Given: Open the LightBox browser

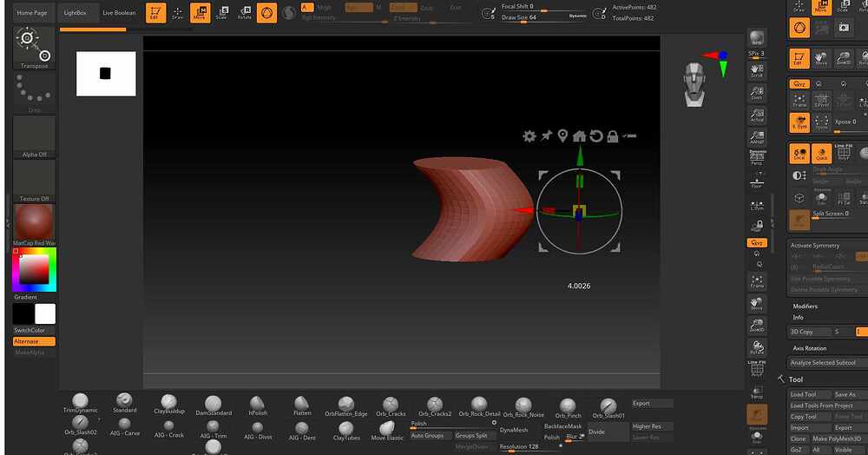Looking at the screenshot, I should point(76,13).
